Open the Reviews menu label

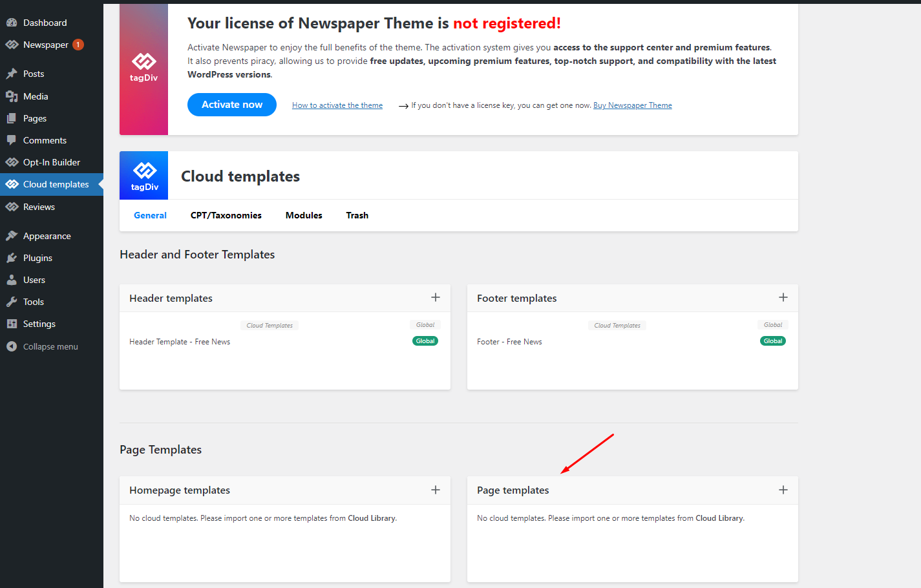pos(39,207)
